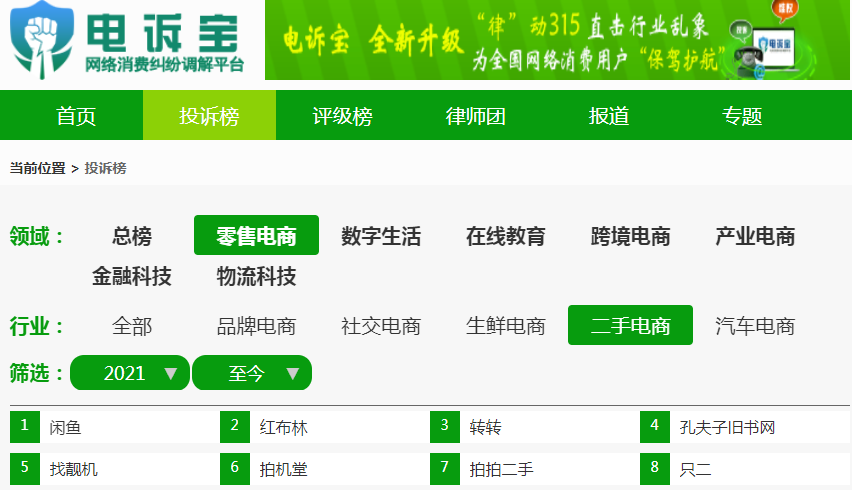The image size is (852, 490).
Task: Select the 总榜 field filter
Action: tap(132, 236)
